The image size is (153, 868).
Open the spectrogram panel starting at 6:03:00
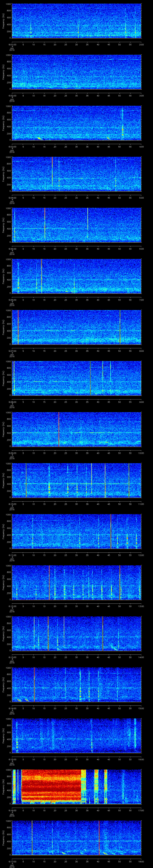pos(77,123)
